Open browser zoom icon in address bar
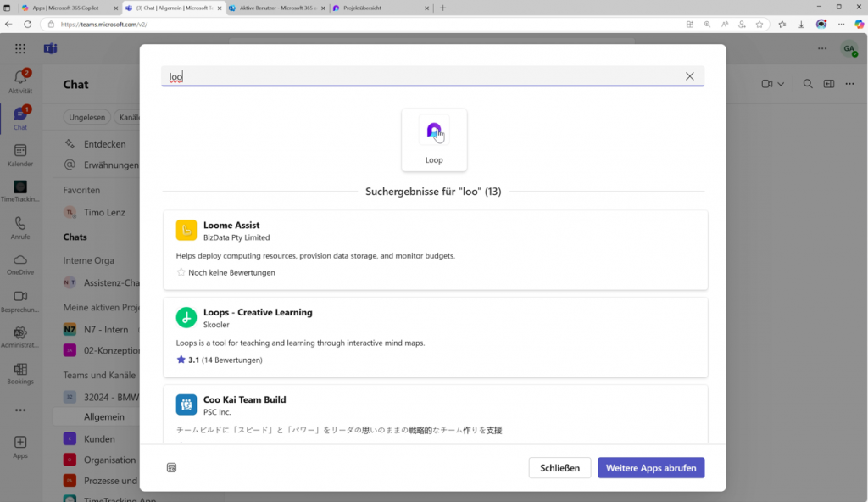The height and width of the screenshot is (502, 868). click(707, 25)
